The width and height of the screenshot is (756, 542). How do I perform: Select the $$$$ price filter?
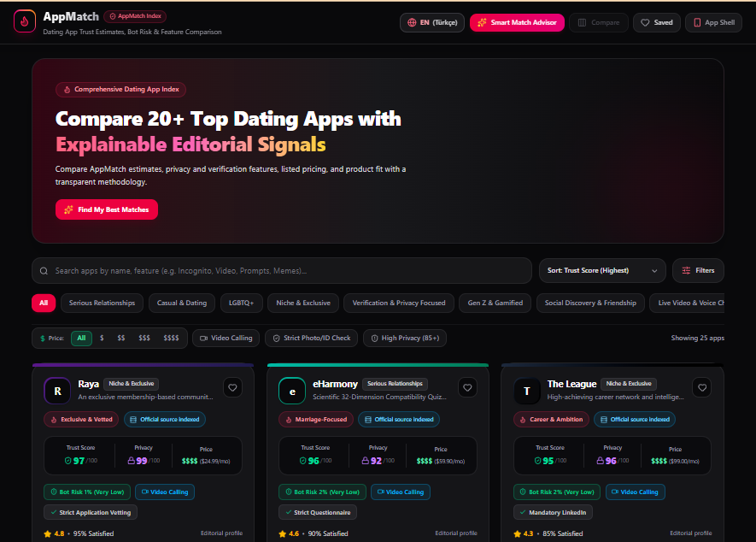tap(171, 339)
